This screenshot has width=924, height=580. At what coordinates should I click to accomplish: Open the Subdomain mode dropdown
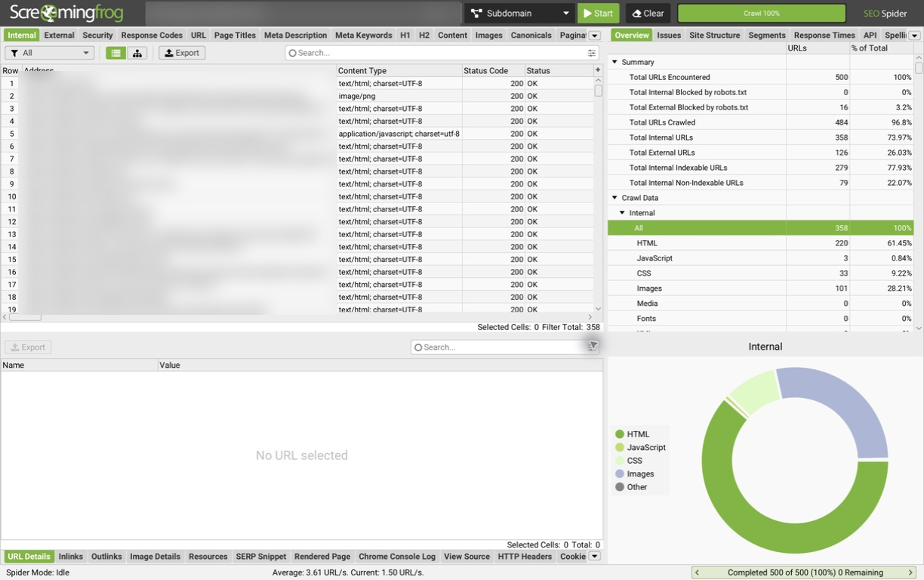coord(519,13)
